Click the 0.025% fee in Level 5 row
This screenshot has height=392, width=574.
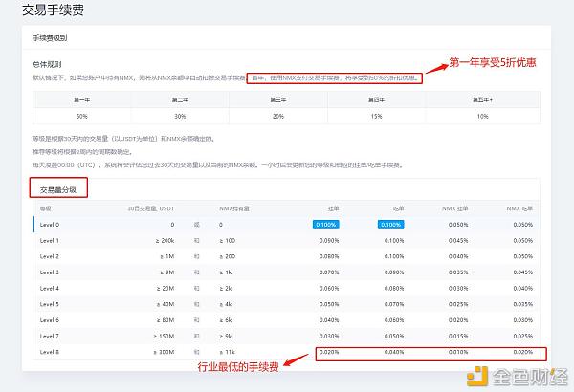coord(458,304)
